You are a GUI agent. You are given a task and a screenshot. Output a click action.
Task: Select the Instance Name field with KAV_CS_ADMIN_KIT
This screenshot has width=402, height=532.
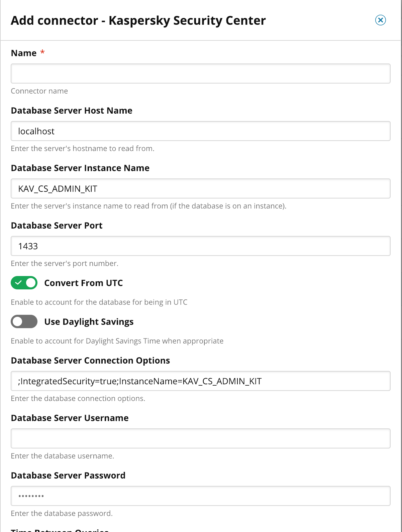point(201,188)
